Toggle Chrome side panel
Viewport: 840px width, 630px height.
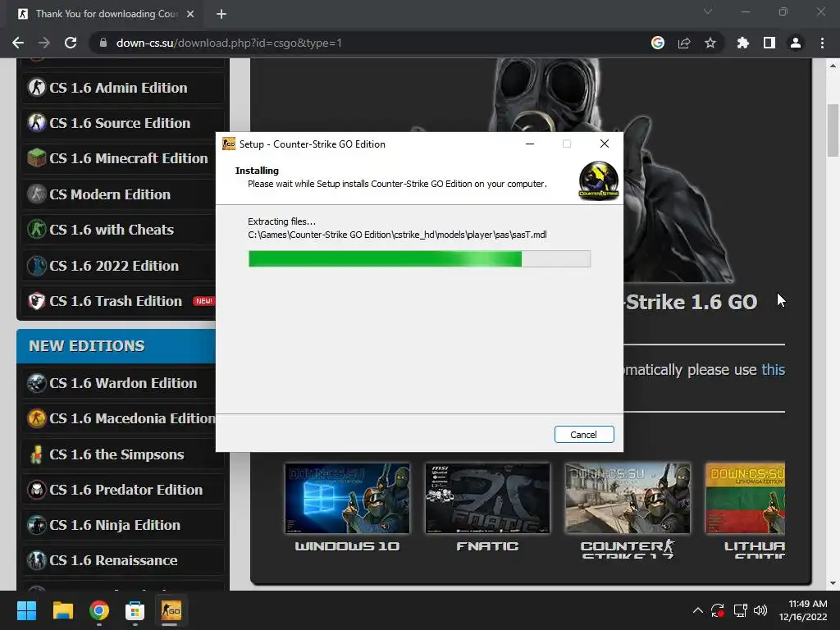click(x=769, y=43)
